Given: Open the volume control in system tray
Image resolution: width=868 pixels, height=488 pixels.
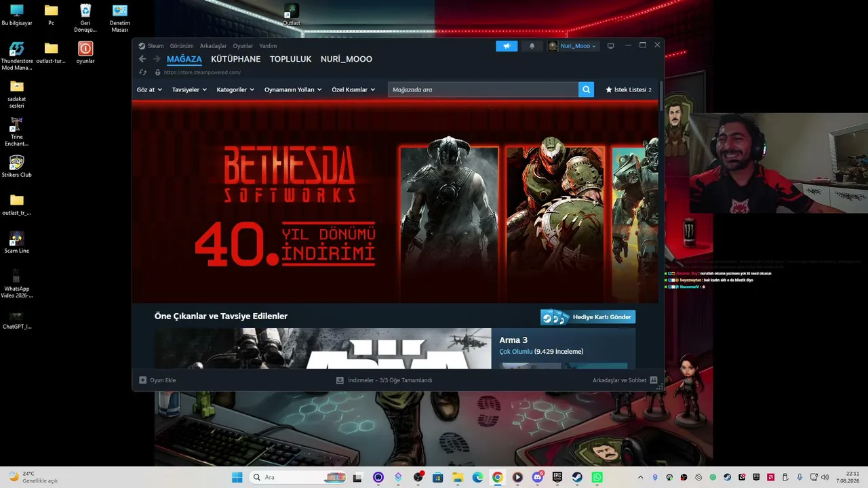Looking at the screenshot, I should click(825, 477).
